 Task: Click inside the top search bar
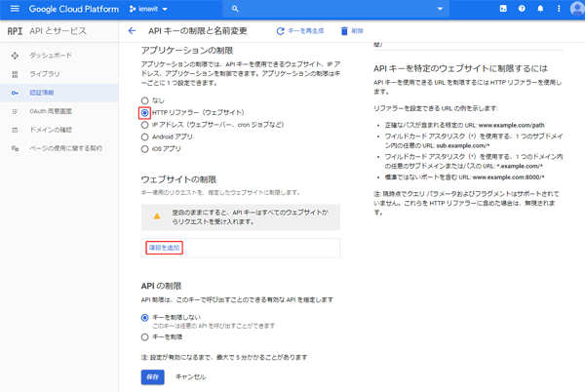click(335, 9)
